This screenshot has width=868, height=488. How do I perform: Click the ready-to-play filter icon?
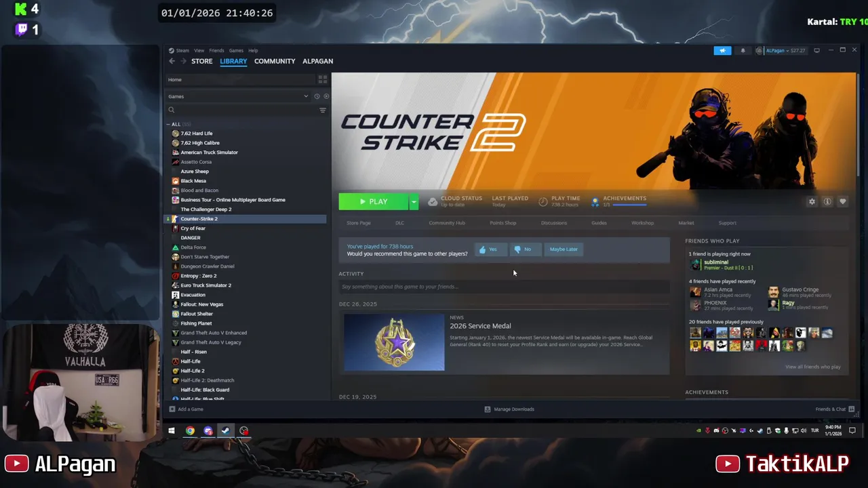point(326,96)
